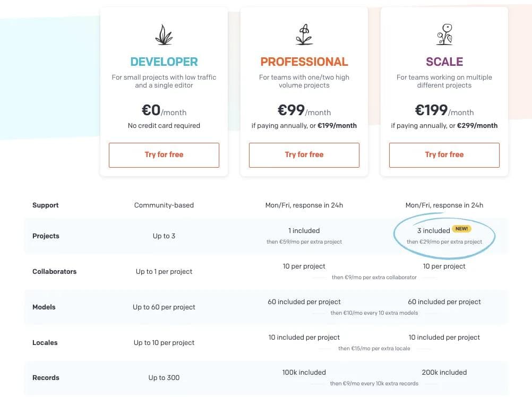Click the €99/month Professional price
The width and height of the screenshot is (532, 397).
[304, 111]
